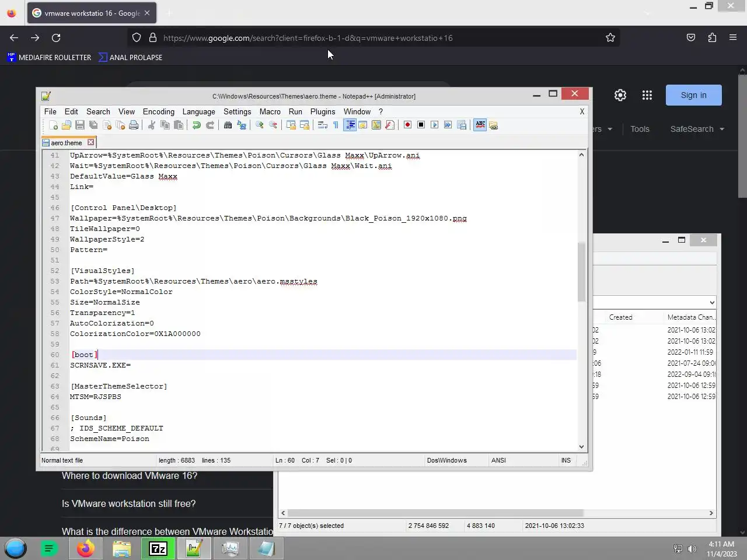Image resolution: width=747 pixels, height=560 pixels.
Task: Click the editor scroll up arrow
Action: coord(581,155)
